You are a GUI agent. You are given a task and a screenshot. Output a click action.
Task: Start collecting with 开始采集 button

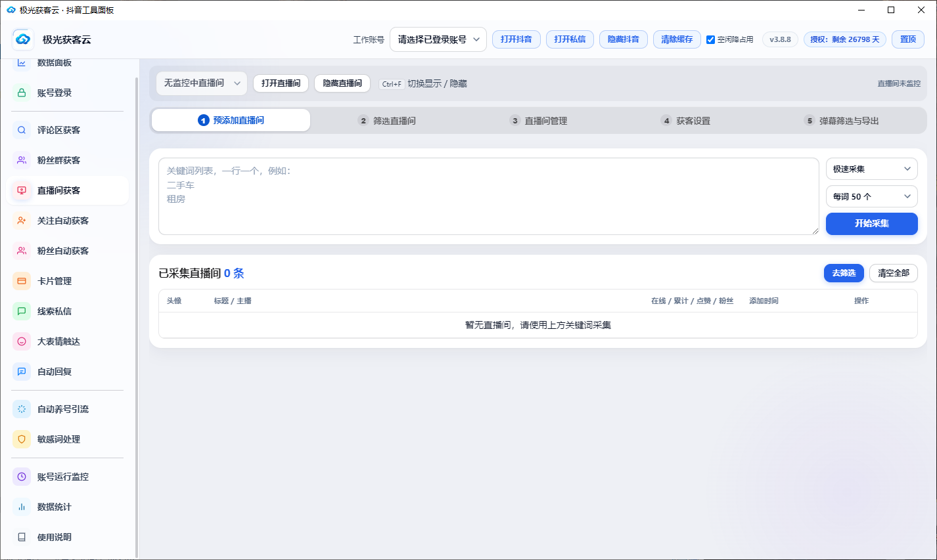click(872, 224)
